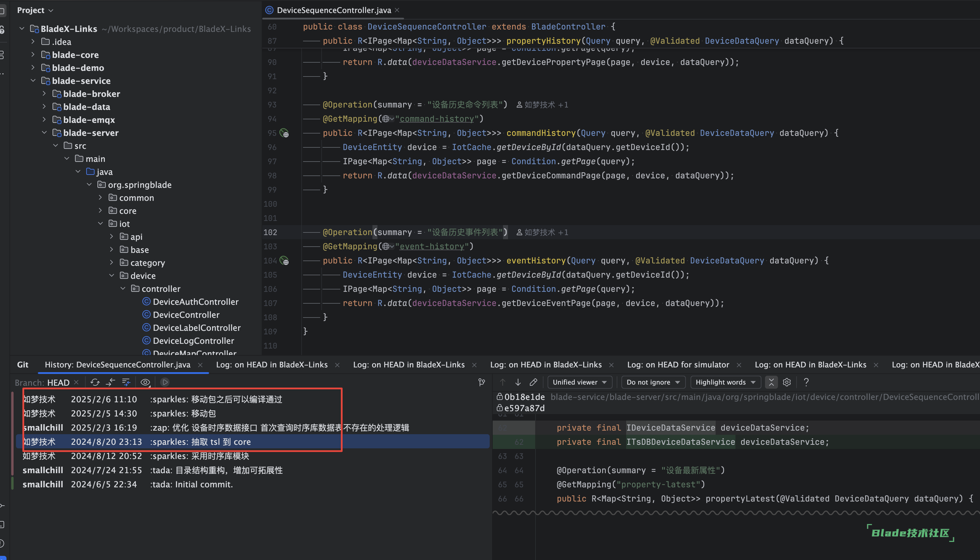Switch to History: DeviceSequenceController.java tab
This screenshot has width=980, height=560.
[117, 365]
